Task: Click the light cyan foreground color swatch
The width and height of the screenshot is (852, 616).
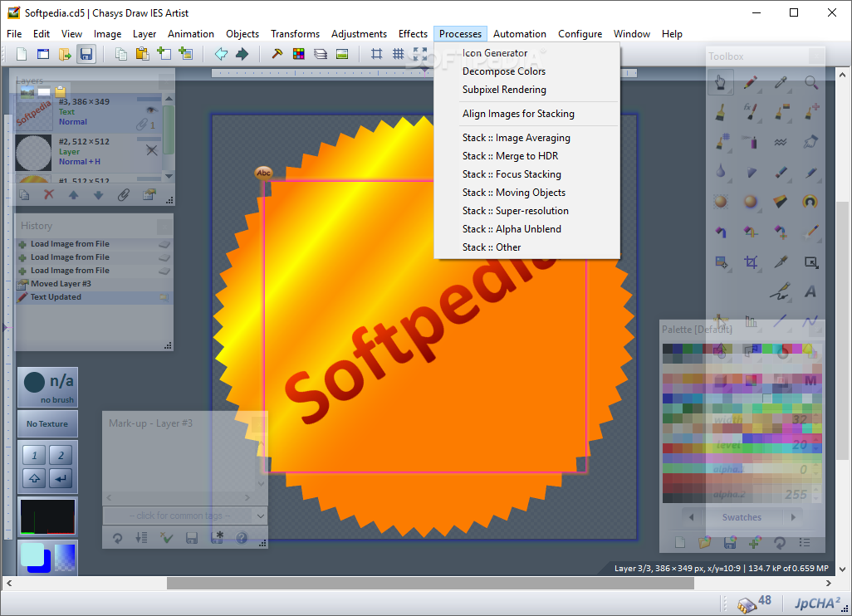Action: click(x=32, y=555)
